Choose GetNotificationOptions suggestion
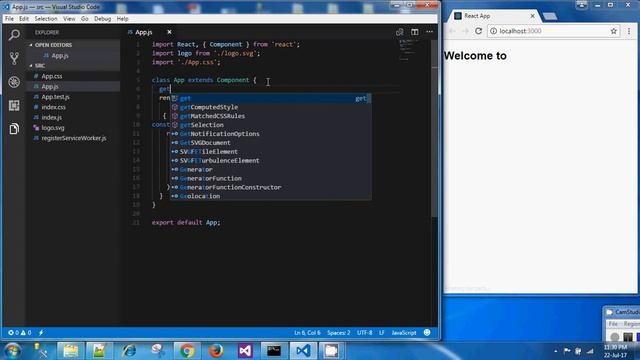This screenshot has height=360, width=640. [271, 134]
